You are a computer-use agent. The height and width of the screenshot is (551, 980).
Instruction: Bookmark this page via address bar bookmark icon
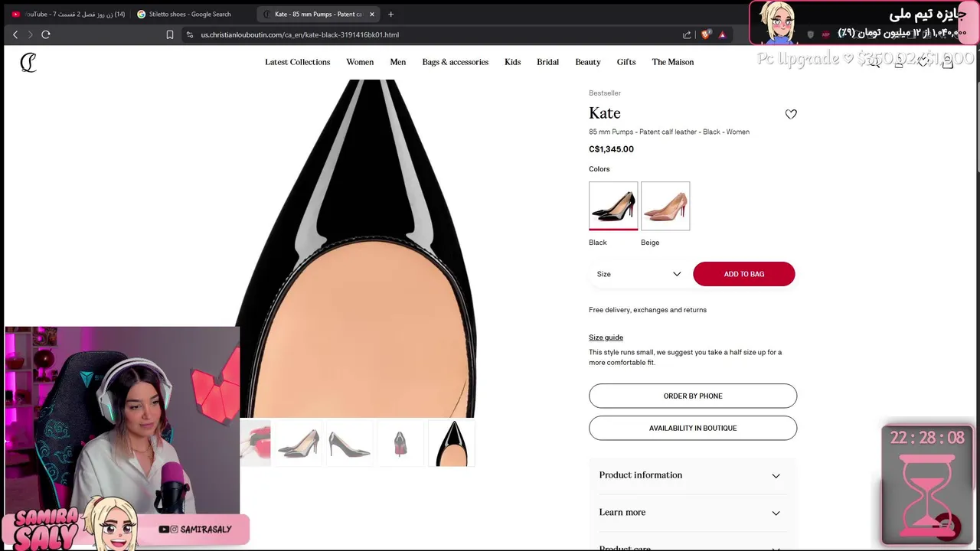click(x=170, y=34)
